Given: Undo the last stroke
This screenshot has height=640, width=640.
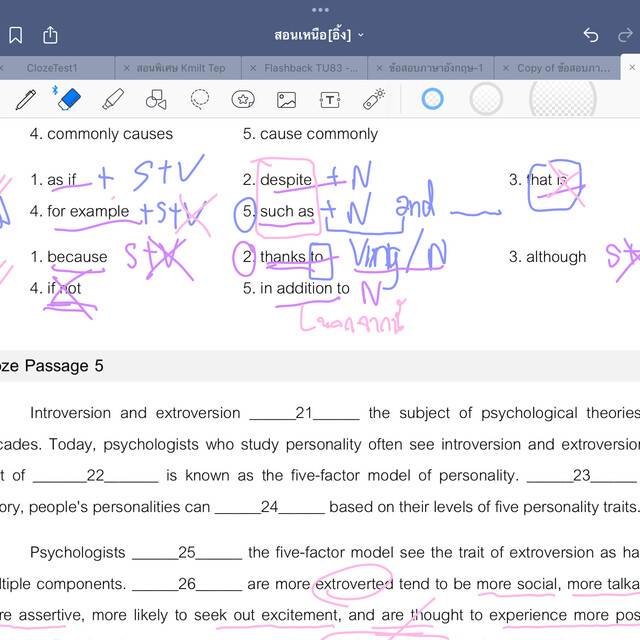Looking at the screenshot, I should tap(591, 35).
